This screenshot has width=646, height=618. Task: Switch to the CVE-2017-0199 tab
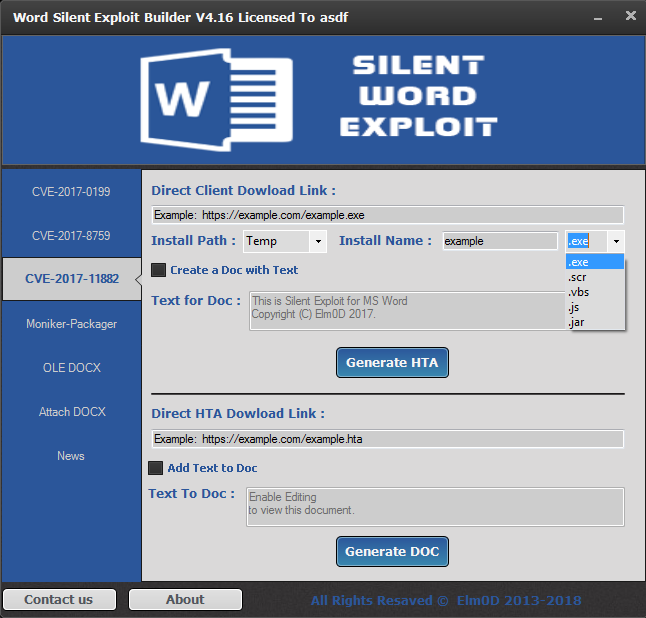(x=71, y=192)
